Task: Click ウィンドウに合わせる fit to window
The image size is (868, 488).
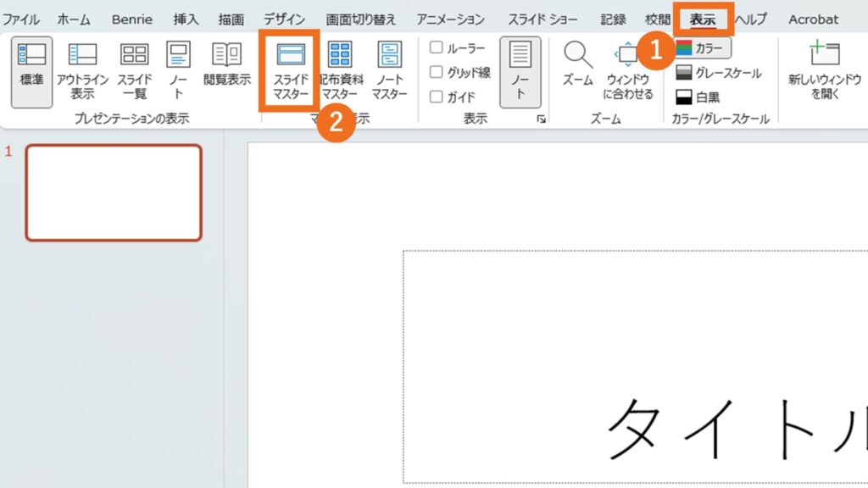Action: (x=628, y=72)
